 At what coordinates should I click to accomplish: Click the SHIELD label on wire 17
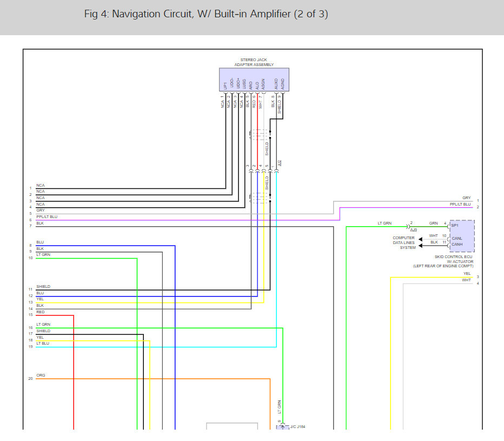[43, 331]
